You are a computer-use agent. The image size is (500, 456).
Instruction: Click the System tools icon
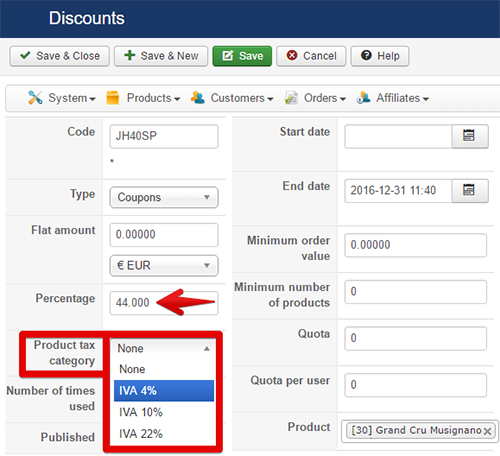tap(35, 98)
